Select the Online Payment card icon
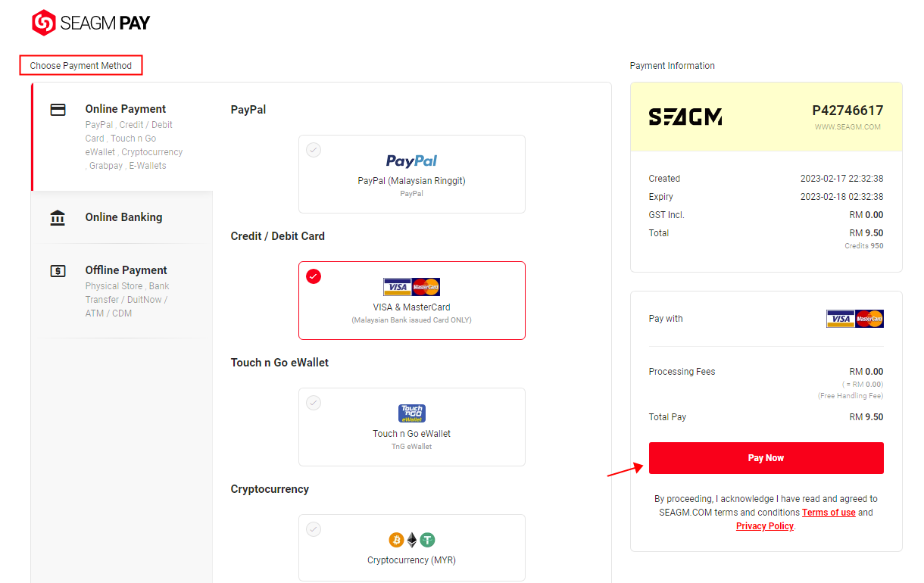Image resolution: width=924 pixels, height=583 pixels. (58, 110)
